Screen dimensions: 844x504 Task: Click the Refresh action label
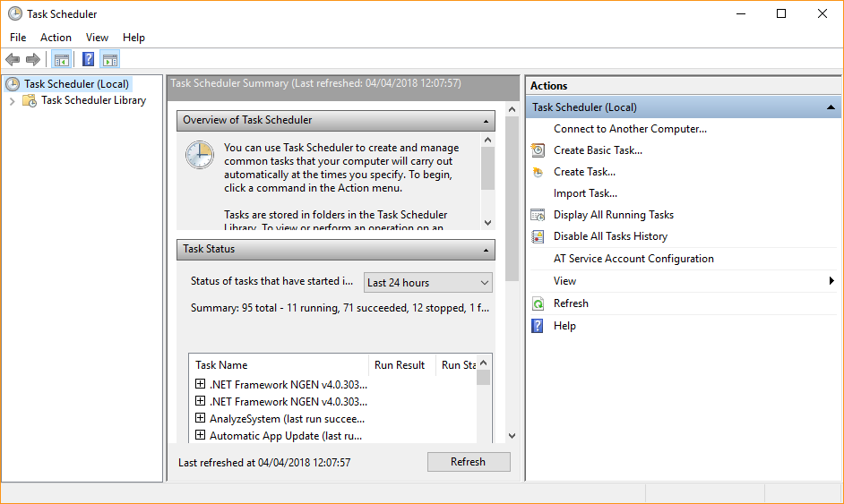pyautogui.click(x=571, y=303)
